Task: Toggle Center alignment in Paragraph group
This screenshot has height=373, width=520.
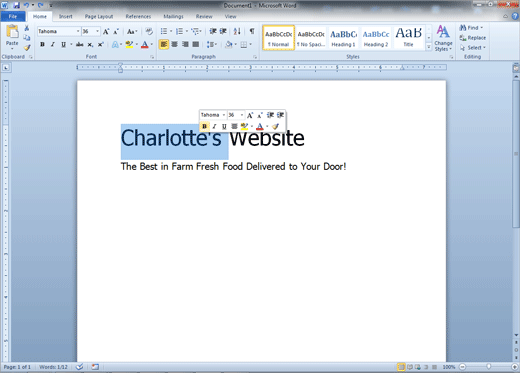Action: tap(174, 44)
